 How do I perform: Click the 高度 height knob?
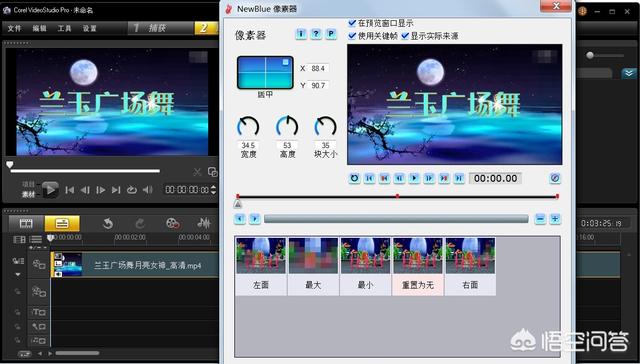tap(287, 127)
